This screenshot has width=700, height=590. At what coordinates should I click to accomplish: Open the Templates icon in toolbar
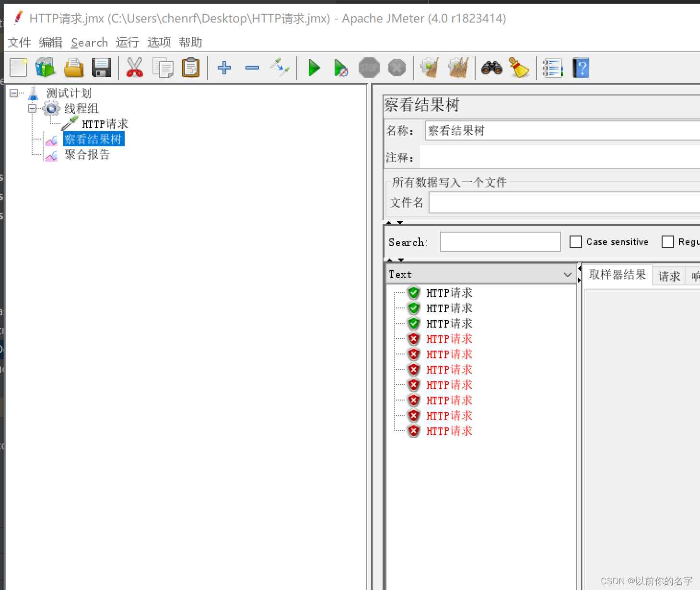46,68
